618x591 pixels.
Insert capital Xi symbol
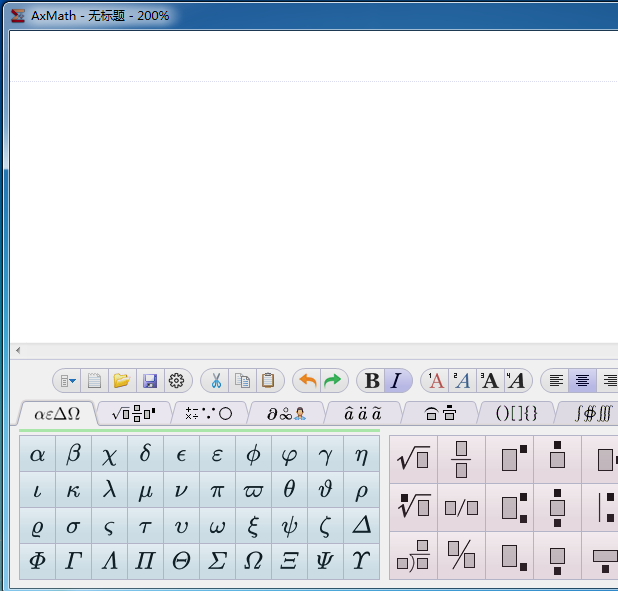click(x=289, y=561)
